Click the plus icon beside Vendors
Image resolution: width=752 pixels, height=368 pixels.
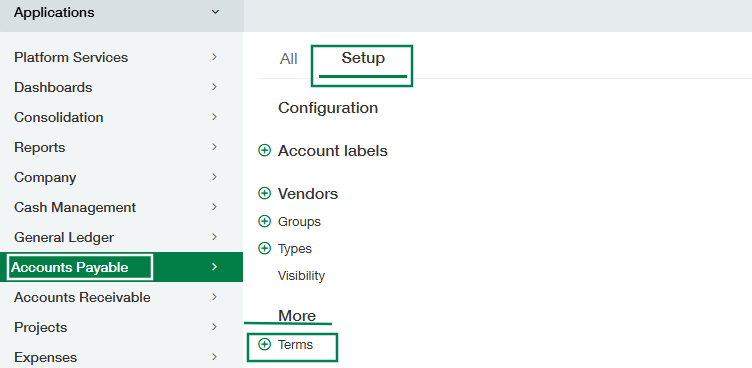point(264,193)
